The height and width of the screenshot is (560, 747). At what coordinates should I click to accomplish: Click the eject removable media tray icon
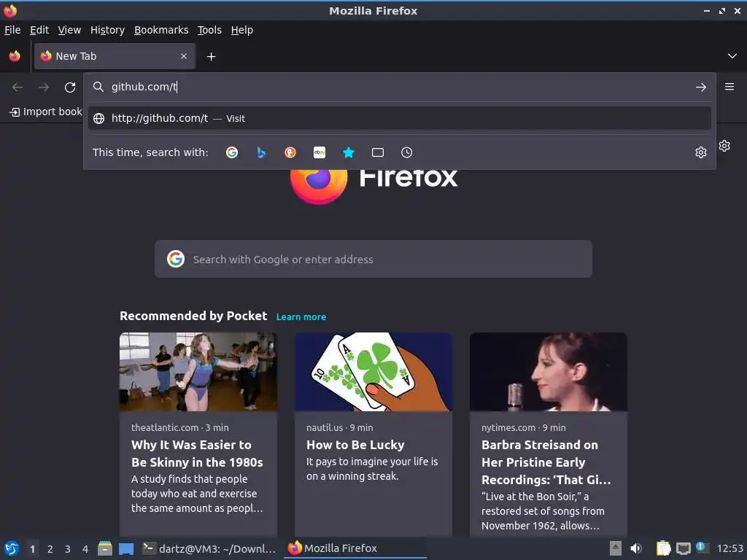[616, 548]
